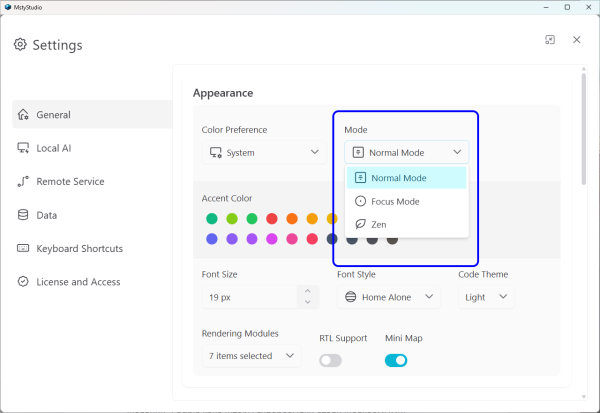Collapse the Mode dropdown
600x413 pixels.
coord(406,153)
